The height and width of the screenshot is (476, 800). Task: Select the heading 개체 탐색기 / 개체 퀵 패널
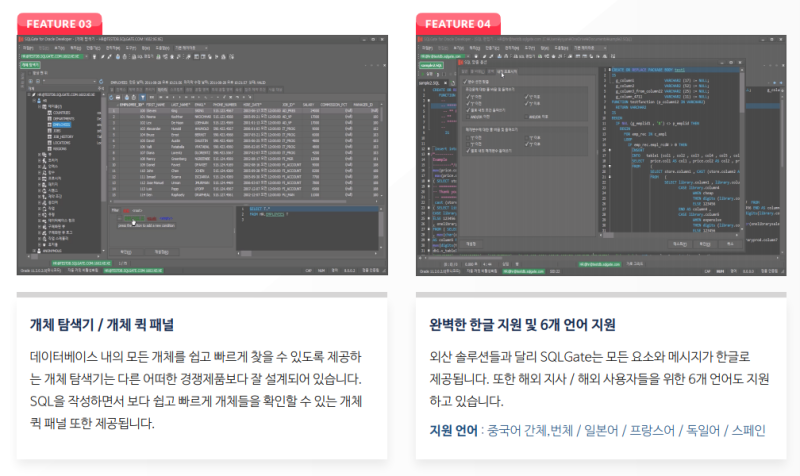[x=102, y=324]
